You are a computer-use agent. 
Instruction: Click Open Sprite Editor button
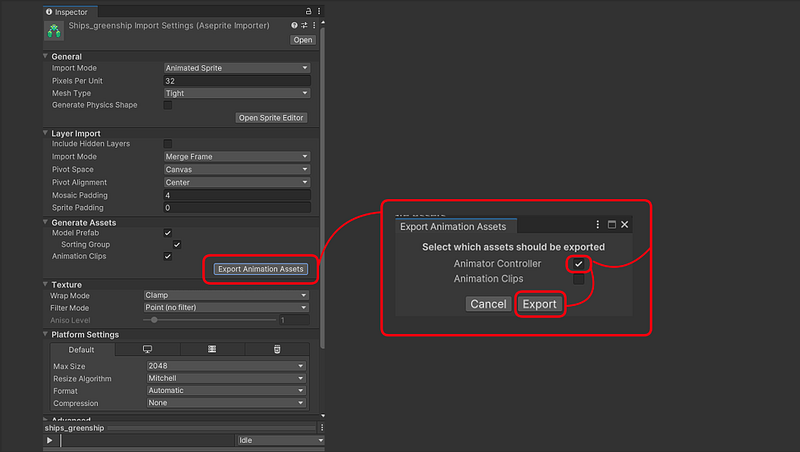click(271, 118)
